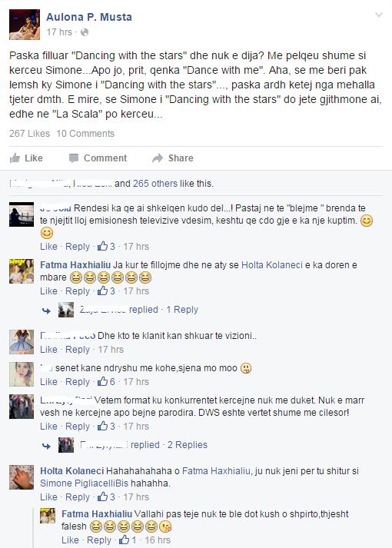
Task: Like the 'Dhe kto te klanit' comment
Action: [x=48, y=350]
